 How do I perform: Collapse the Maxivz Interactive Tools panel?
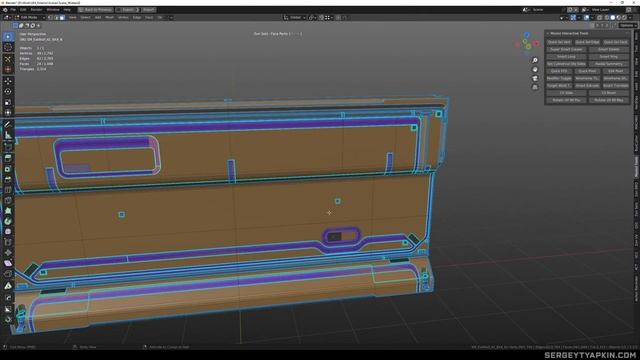click(548, 33)
